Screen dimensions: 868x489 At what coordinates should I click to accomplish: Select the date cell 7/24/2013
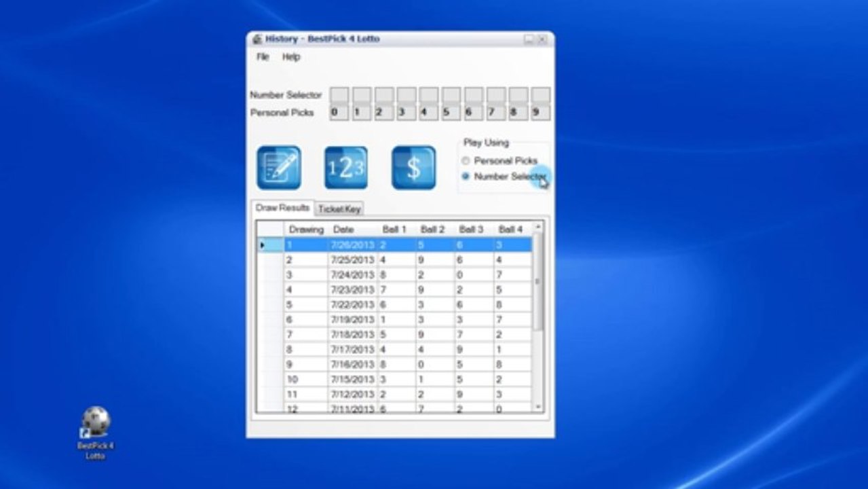click(352, 274)
